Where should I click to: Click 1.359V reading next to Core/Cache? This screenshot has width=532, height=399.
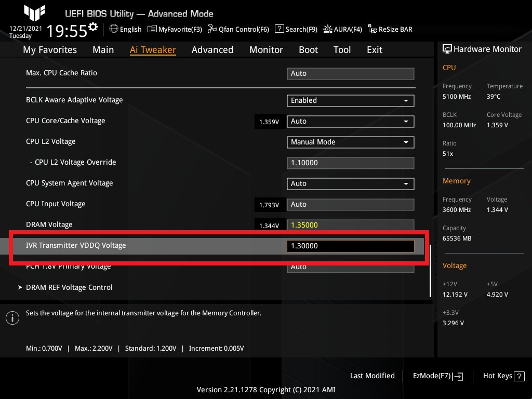click(269, 122)
